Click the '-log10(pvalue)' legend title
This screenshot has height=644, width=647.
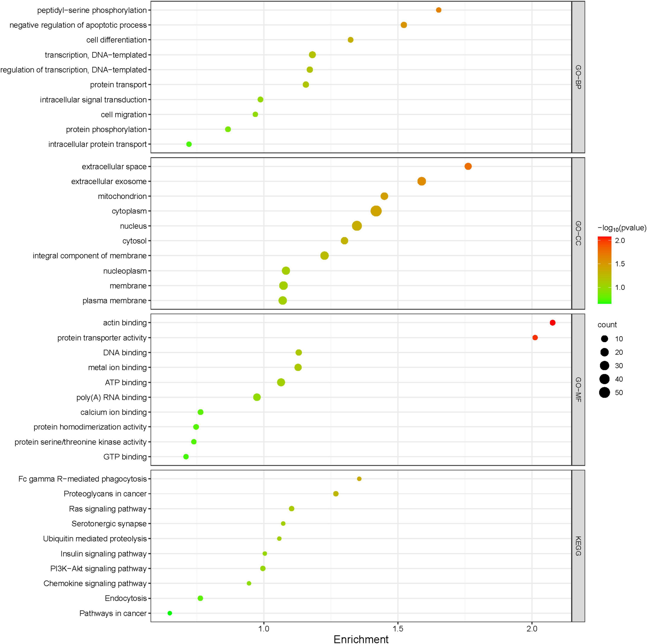[x=622, y=228]
